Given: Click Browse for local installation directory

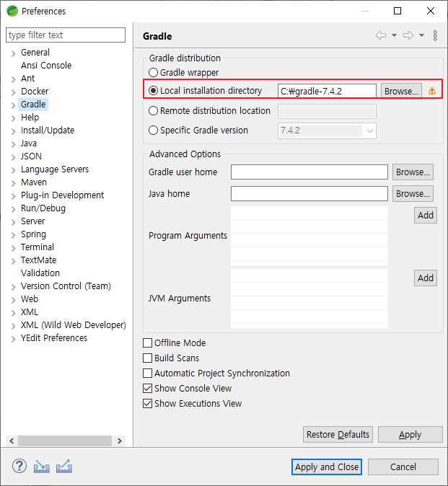Looking at the screenshot, I should click(401, 91).
